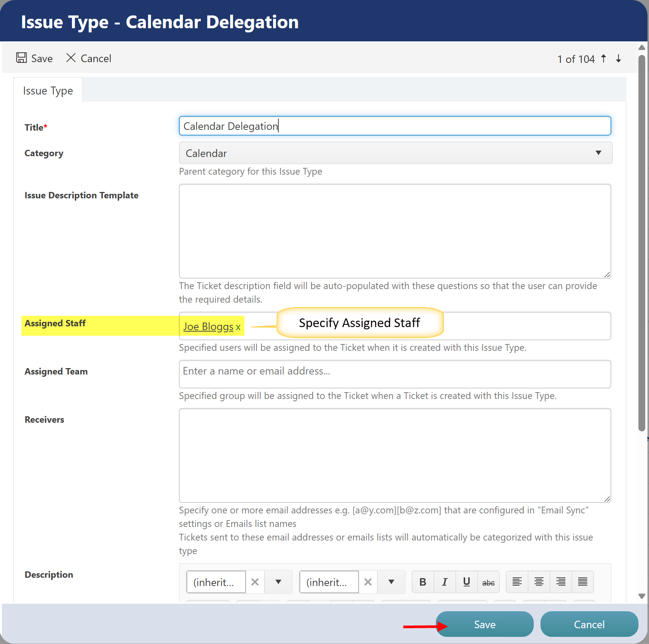Toggle underline formatting in Description editor
The height and width of the screenshot is (644, 649).
pyautogui.click(x=466, y=582)
